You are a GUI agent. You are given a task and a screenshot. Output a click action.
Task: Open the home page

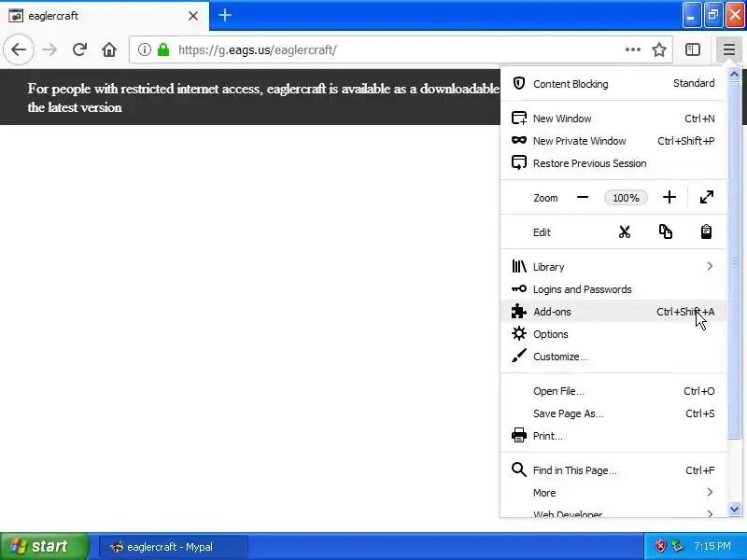109,49
